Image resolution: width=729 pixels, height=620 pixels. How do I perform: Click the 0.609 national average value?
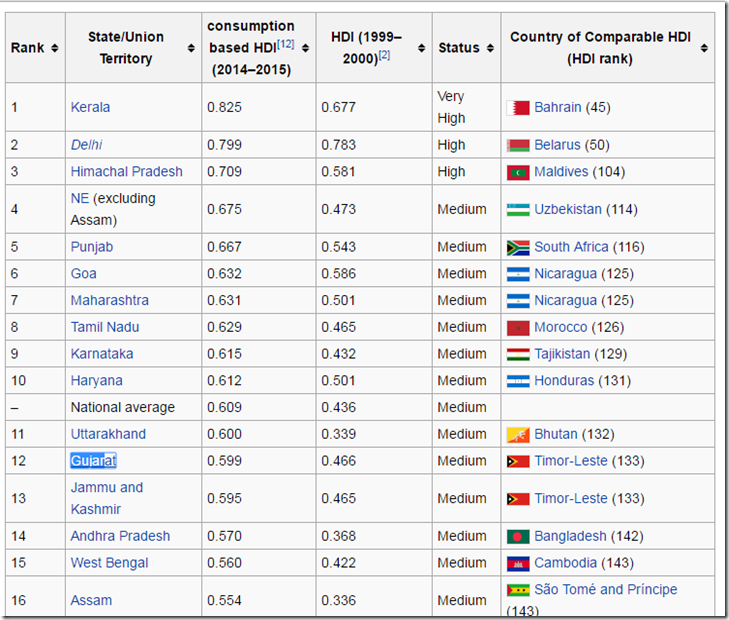point(225,408)
